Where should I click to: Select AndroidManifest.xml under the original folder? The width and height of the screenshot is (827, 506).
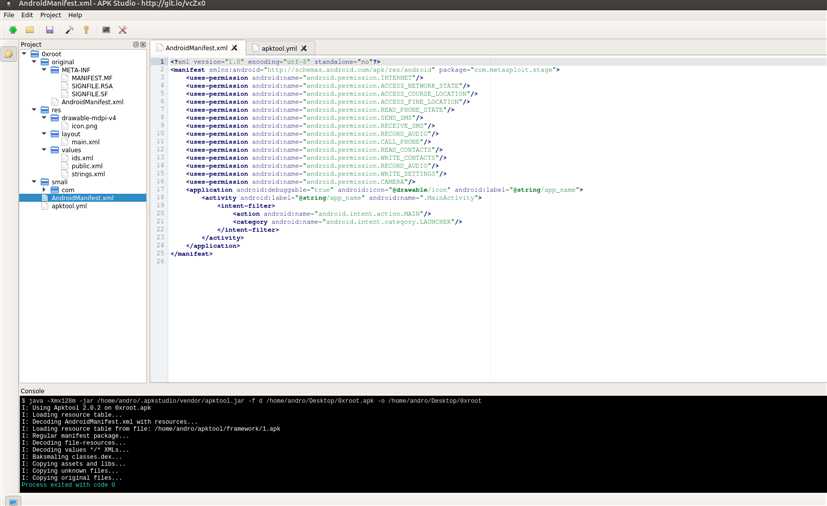tap(92, 102)
